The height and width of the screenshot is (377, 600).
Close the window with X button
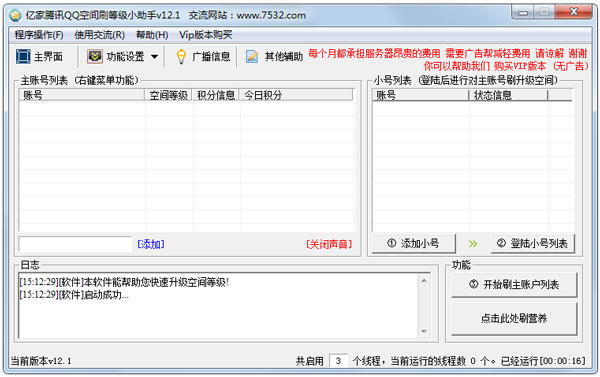[573, 12]
